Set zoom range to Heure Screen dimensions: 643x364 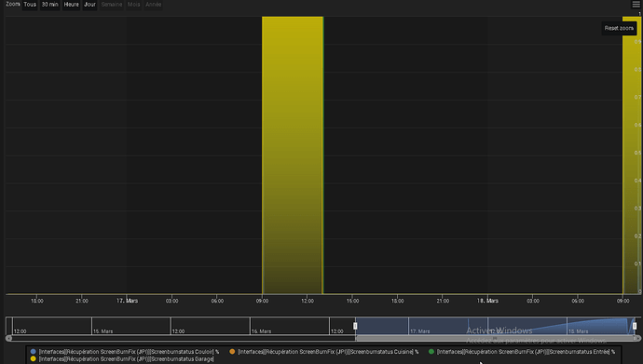point(72,5)
